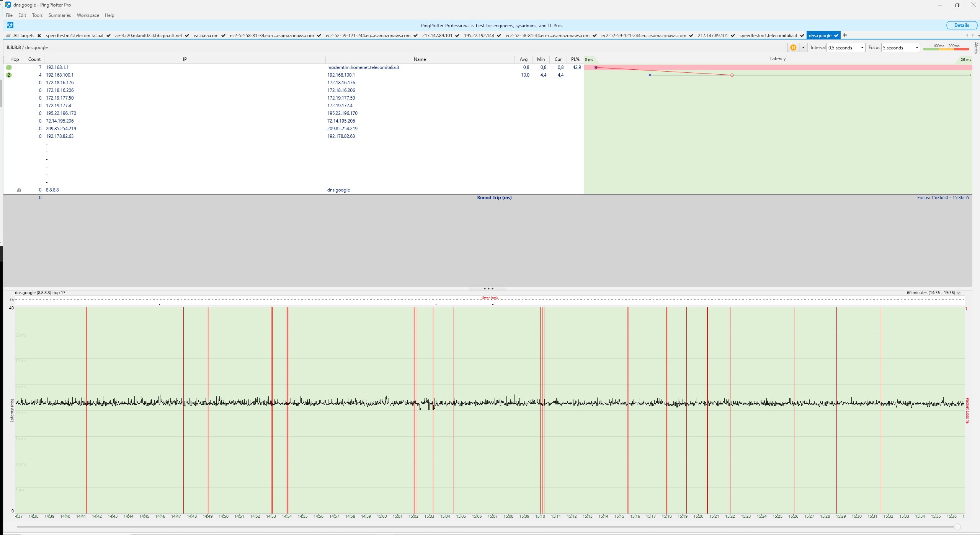
Task: Click the checkmark on the ae-3.r20.mlanit02 tab
Action: (x=187, y=36)
